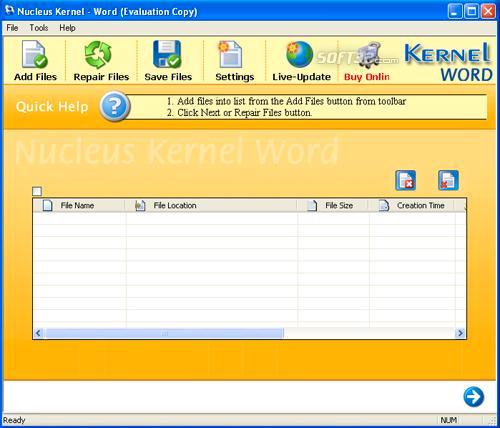Launch Live-Update globe icon
500x428 pixels.
pyautogui.click(x=299, y=54)
